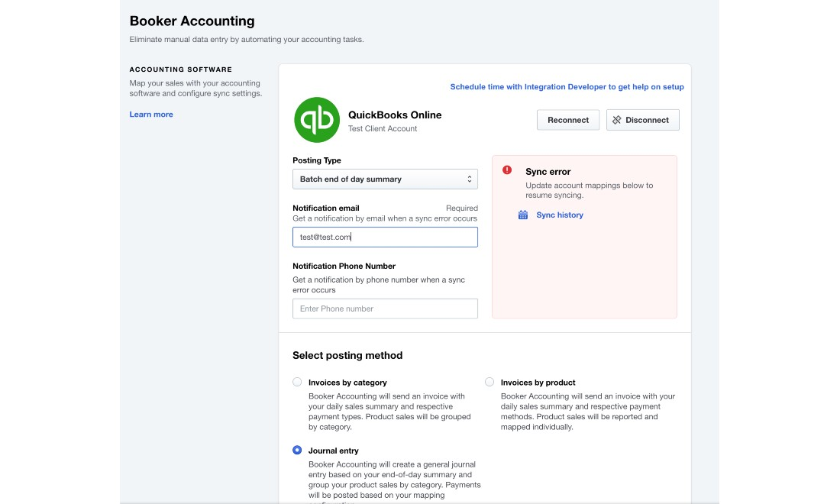
Task: Click the red Sync error alert icon
Action: pyautogui.click(x=507, y=170)
